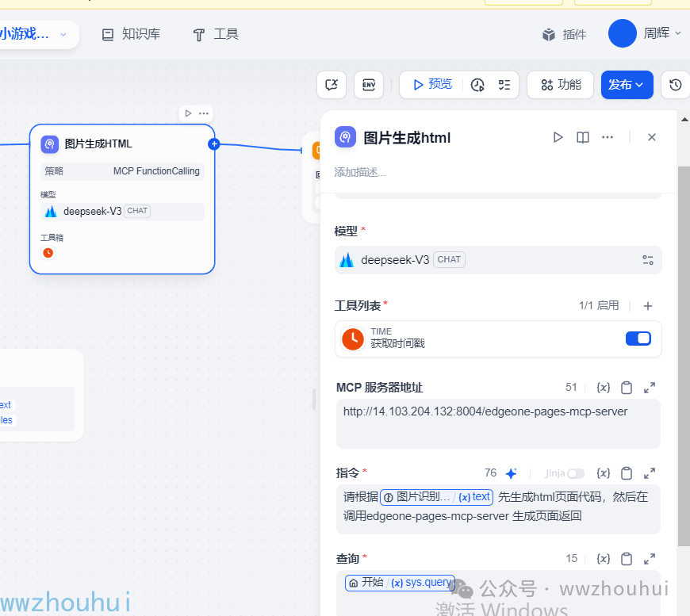Open the ENV environment variables button

pyautogui.click(x=369, y=85)
